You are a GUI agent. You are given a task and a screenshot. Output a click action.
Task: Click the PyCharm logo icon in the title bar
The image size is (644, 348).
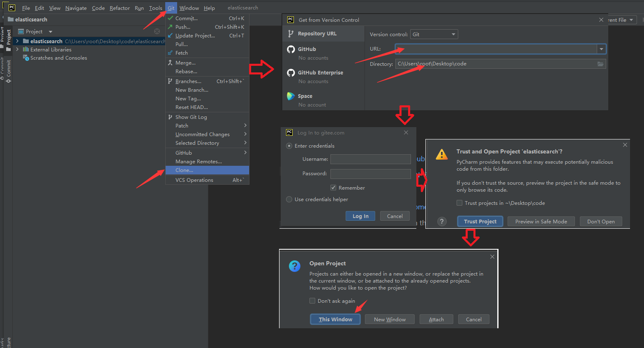[12, 8]
